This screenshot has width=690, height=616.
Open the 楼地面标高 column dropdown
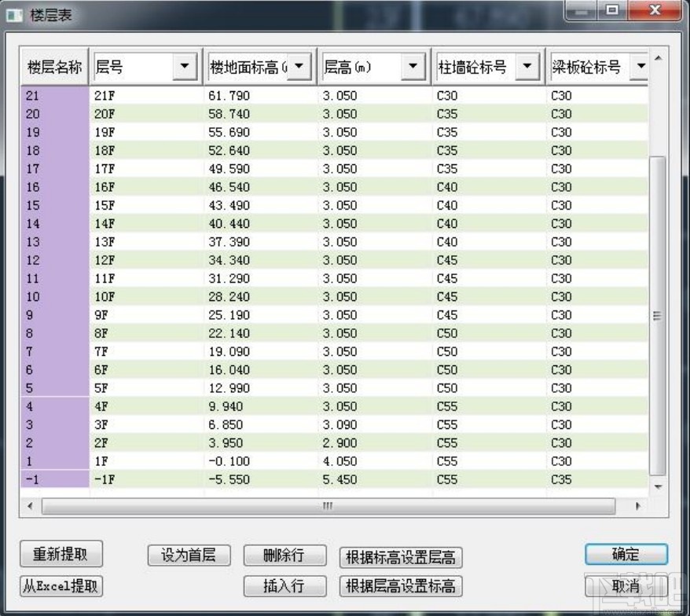[x=301, y=67]
